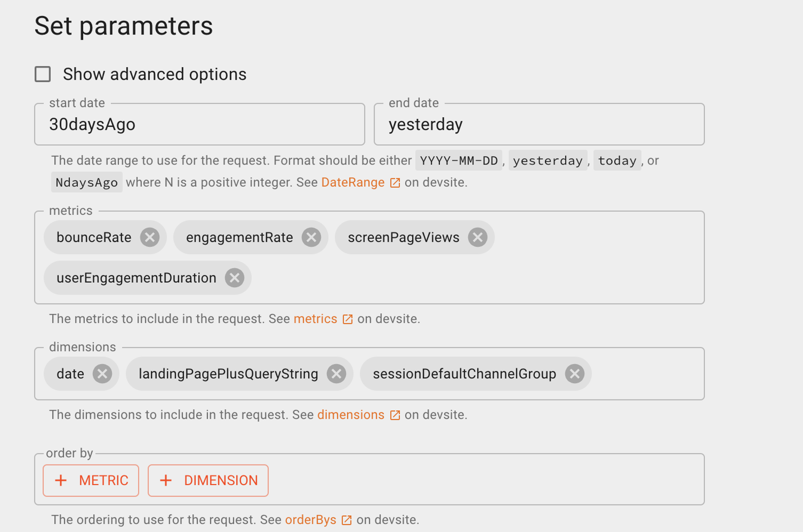Viewport: 803px width, 532px height.
Task: Remove the sessionDefaultChannelGroup dimension chip
Action: pos(574,374)
